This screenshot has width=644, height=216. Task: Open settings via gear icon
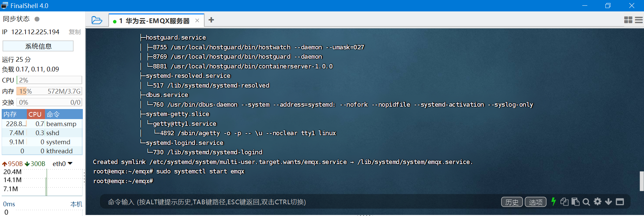(x=597, y=202)
